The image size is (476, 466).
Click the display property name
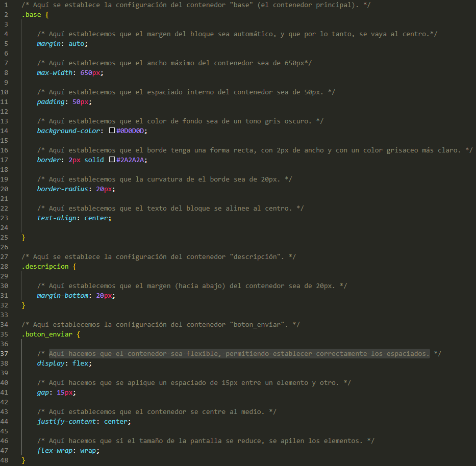tap(51, 364)
